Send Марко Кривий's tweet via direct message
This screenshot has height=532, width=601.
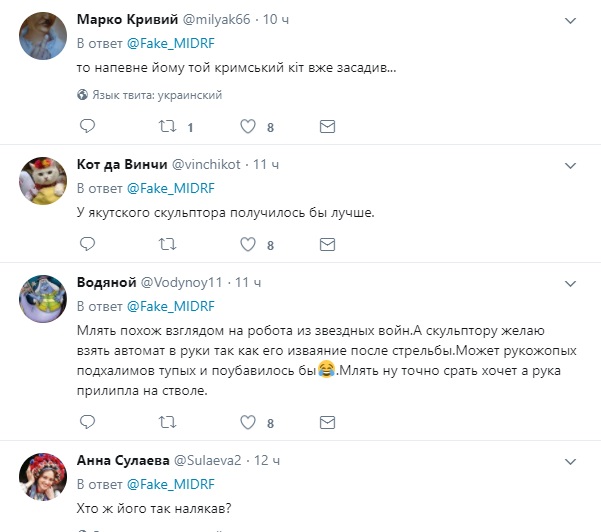[x=326, y=127]
